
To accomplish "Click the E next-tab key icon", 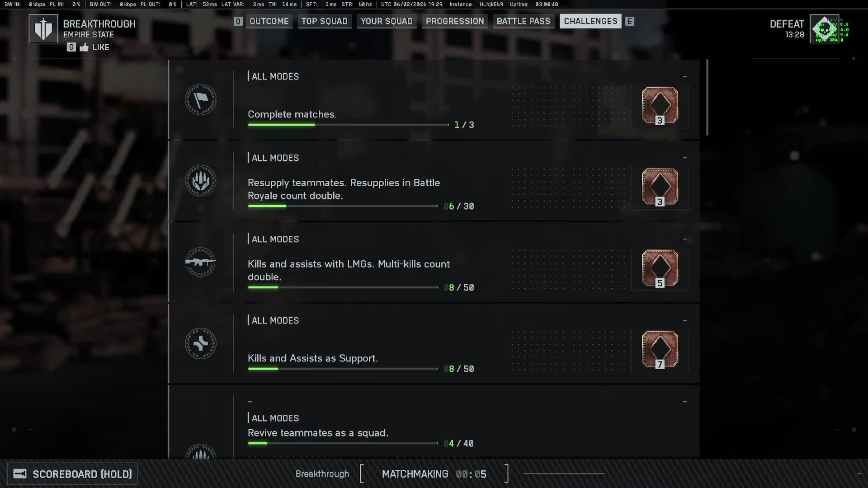I will pos(630,21).
